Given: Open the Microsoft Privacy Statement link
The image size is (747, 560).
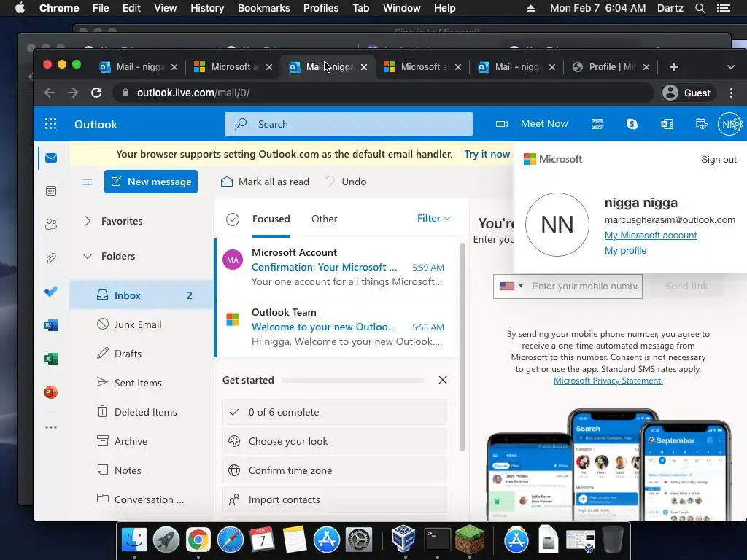Looking at the screenshot, I should click(x=608, y=381).
